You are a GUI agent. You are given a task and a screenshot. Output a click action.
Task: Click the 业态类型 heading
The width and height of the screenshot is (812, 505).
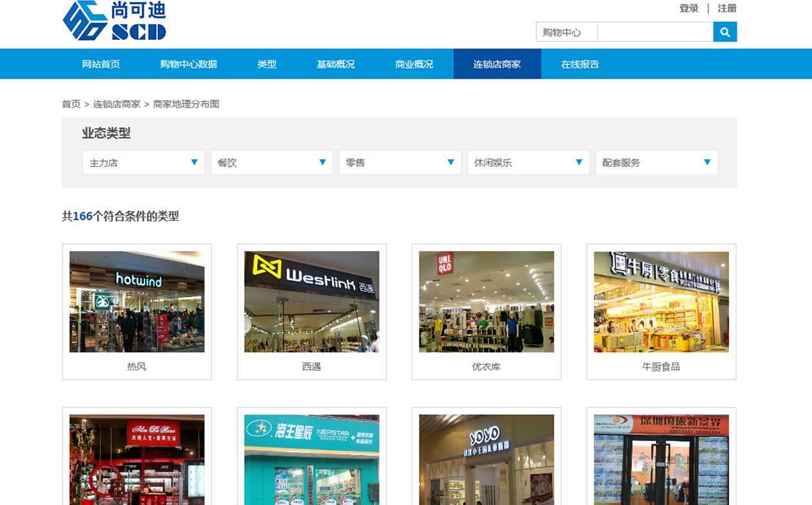coord(106,133)
